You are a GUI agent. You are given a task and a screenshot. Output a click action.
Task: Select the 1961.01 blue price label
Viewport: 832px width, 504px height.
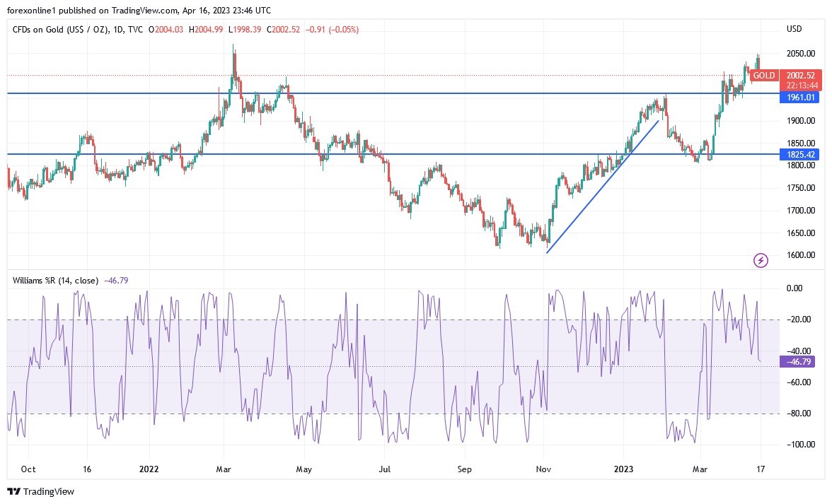[x=800, y=98]
